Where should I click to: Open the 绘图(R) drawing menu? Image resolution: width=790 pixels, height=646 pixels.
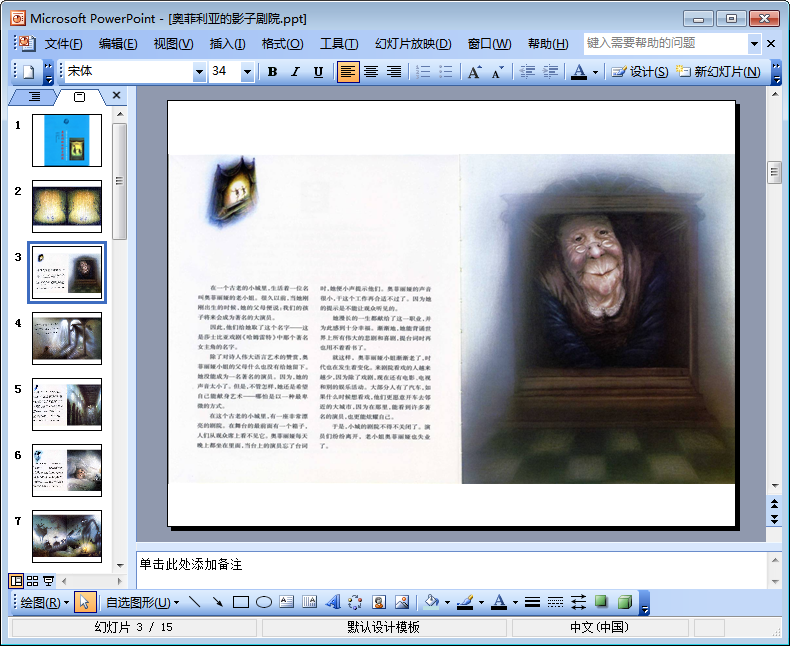[x=44, y=602]
